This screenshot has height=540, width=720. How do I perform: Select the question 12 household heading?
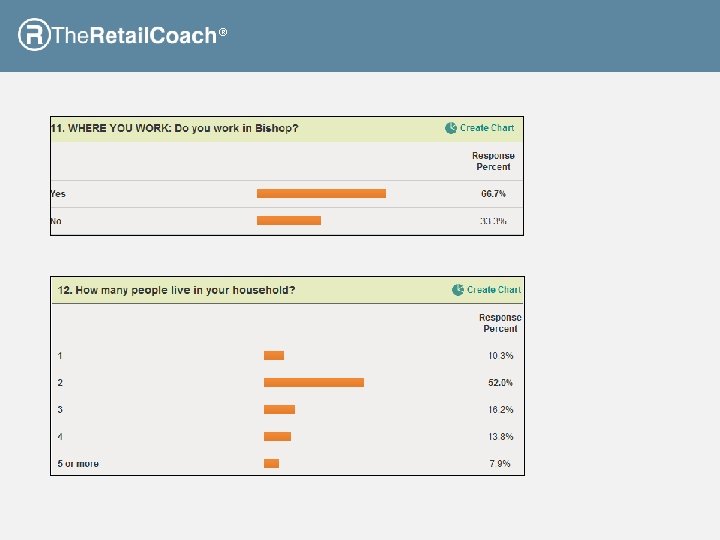click(x=177, y=290)
